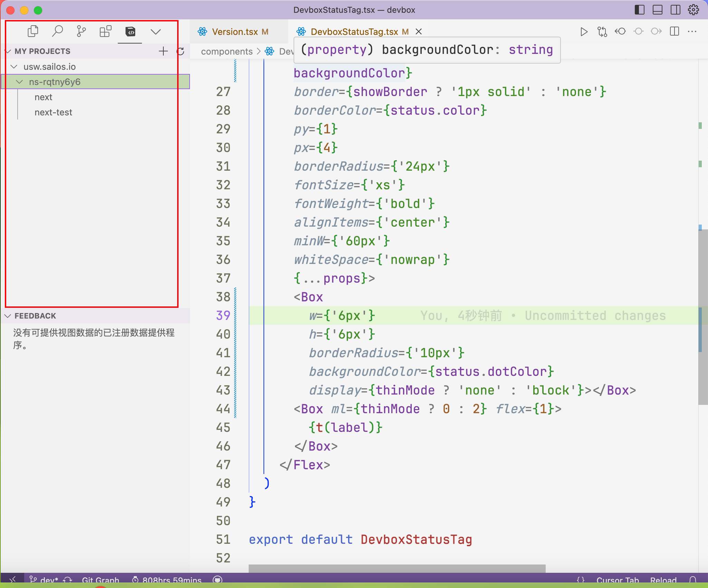Click the Copilot face status icon
Screen dimensions: 708x588
click(x=218, y=580)
